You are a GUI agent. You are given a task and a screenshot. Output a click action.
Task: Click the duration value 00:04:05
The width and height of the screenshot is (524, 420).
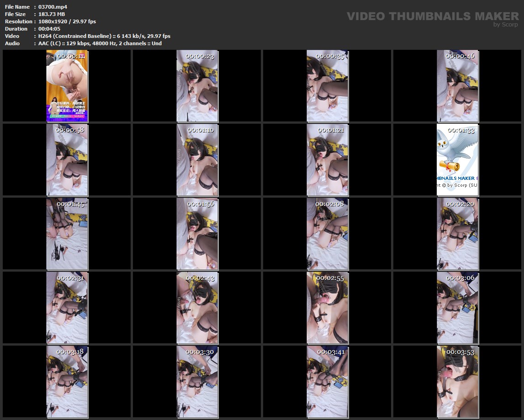[49, 29]
